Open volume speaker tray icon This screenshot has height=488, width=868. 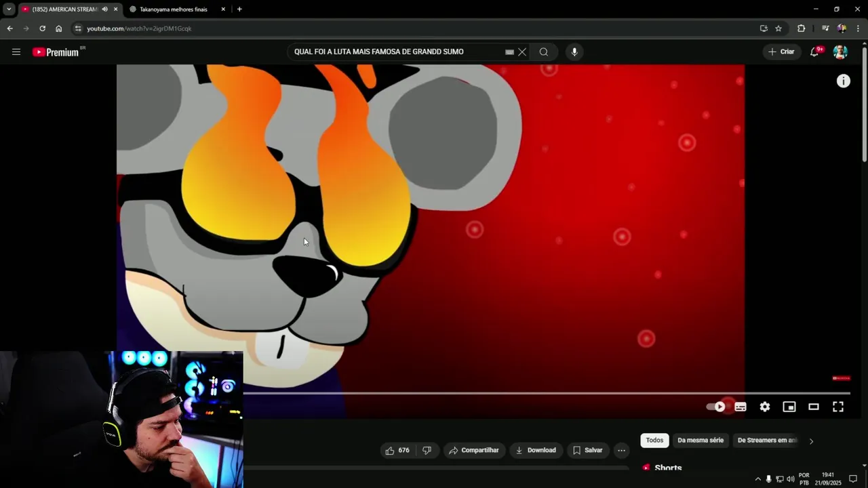(790, 479)
